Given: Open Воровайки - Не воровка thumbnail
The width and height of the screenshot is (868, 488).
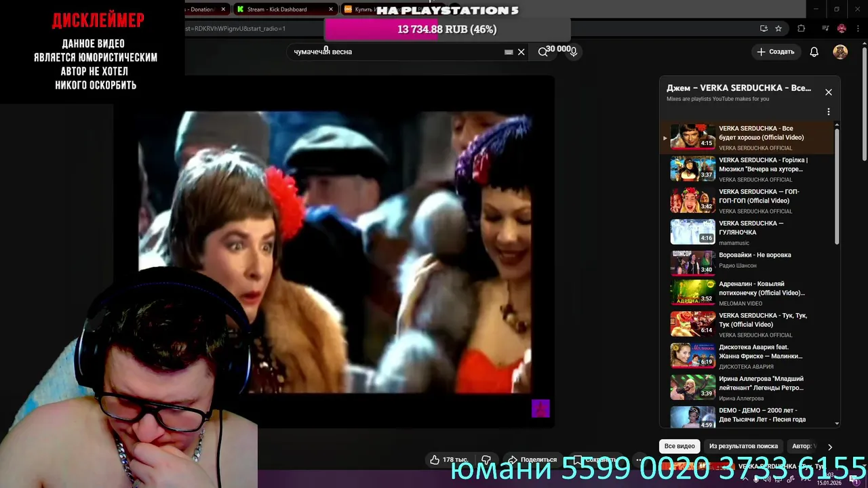Looking at the screenshot, I should 693,263.
